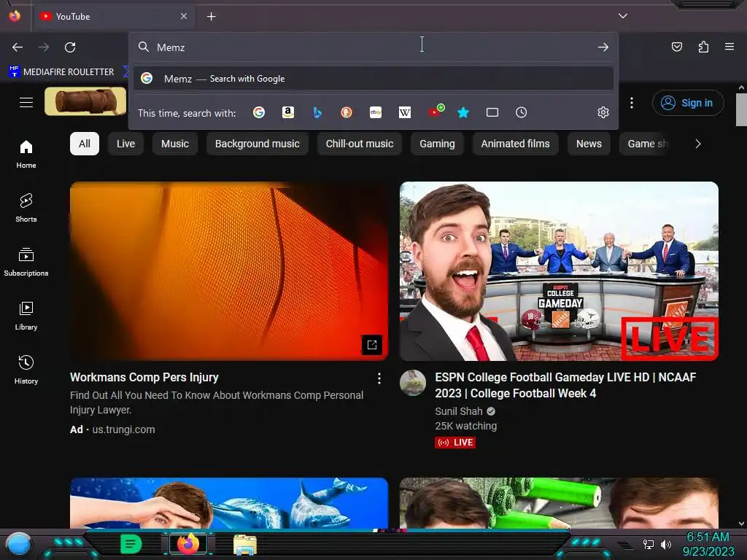Add YouTube as a search engine icon
The image size is (747, 560).
pyautogui.click(x=436, y=111)
